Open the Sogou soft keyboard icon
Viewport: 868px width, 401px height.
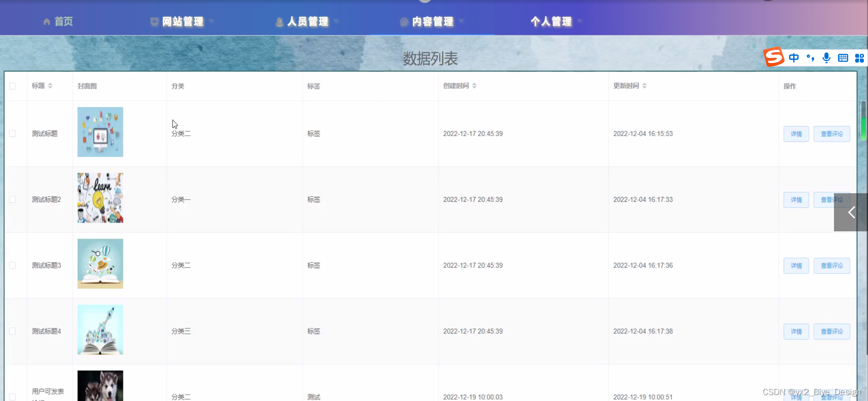[843, 58]
